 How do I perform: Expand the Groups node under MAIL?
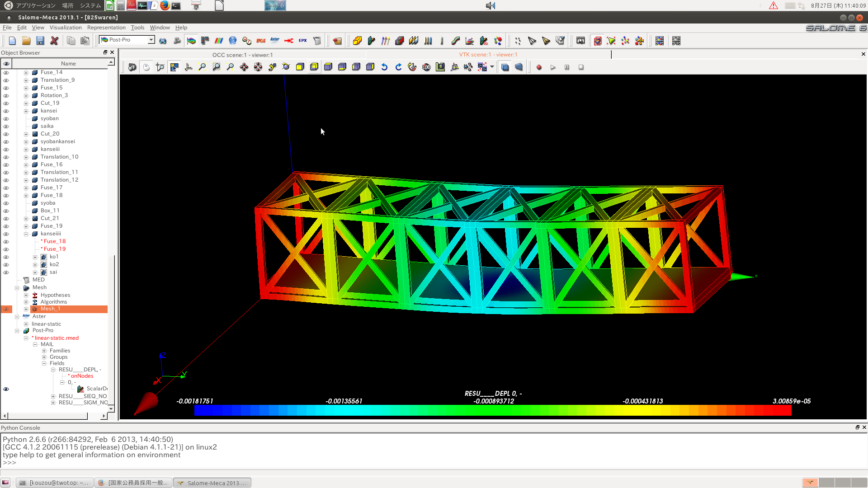(x=44, y=357)
